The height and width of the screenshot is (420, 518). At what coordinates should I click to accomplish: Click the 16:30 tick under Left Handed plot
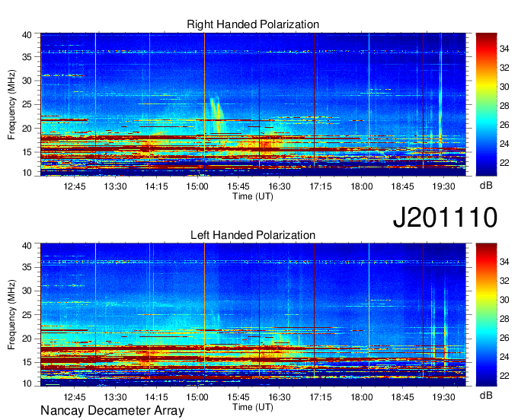pyautogui.click(x=280, y=397)
